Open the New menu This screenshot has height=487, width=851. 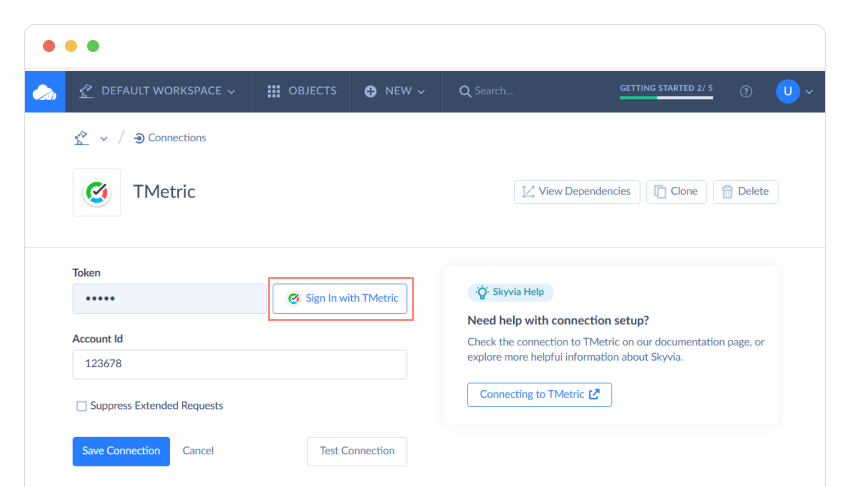click(x=395, y=91)
